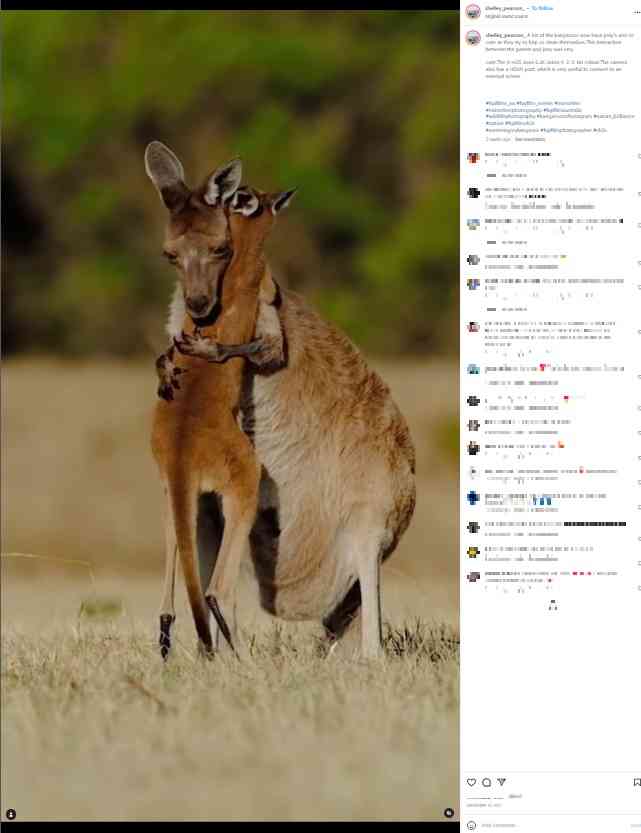Screen dimensions: 641x833
Task: Open the emoji picker in comment box
Action: [471, 825]
